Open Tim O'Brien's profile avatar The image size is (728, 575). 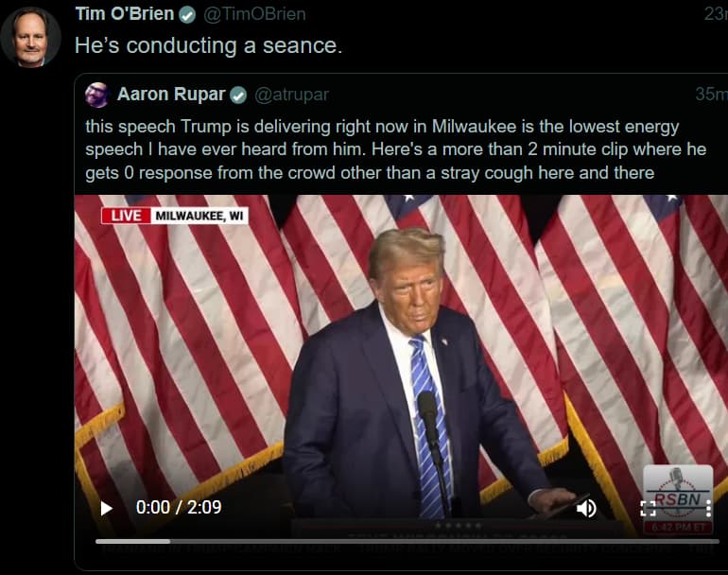(30, 38)
